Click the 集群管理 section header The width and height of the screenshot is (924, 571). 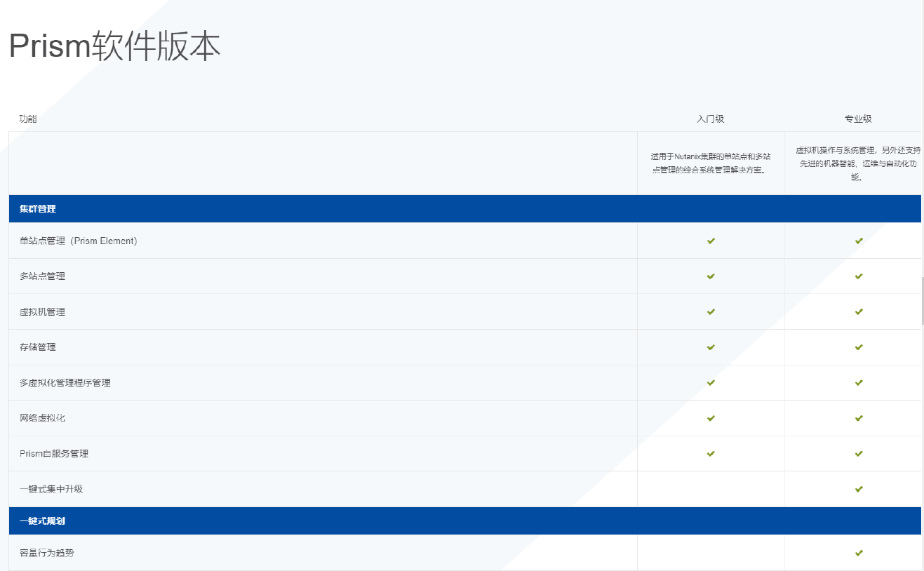coord(464,209)
